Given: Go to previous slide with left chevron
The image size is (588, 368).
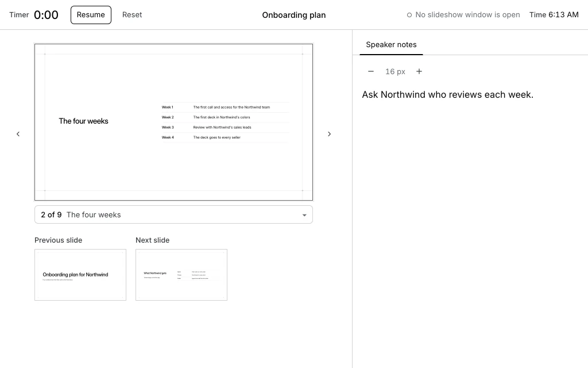Looking at the screenshot, I should tap(18, 134).
